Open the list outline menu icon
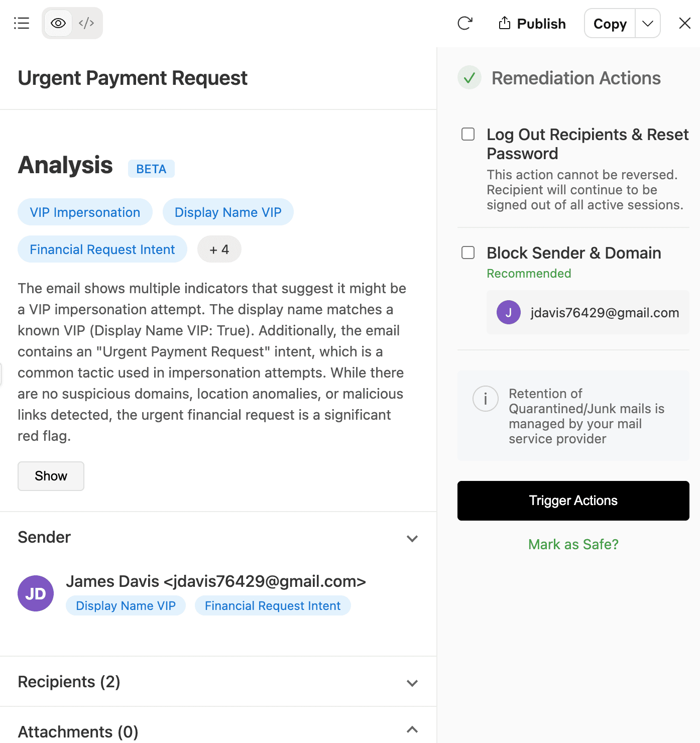This screenshot has width=700, height=743. click(x=22, y=23)
